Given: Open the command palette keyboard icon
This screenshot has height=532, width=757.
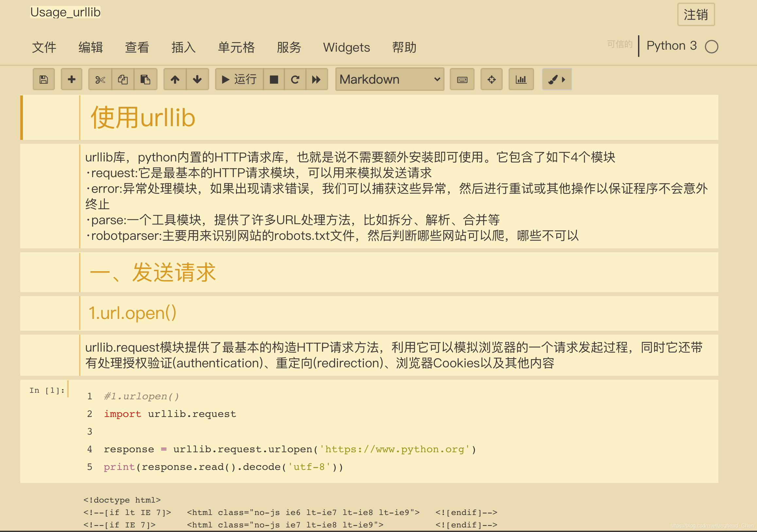Looking at the screenshot, I should click(x=462, y=79).
